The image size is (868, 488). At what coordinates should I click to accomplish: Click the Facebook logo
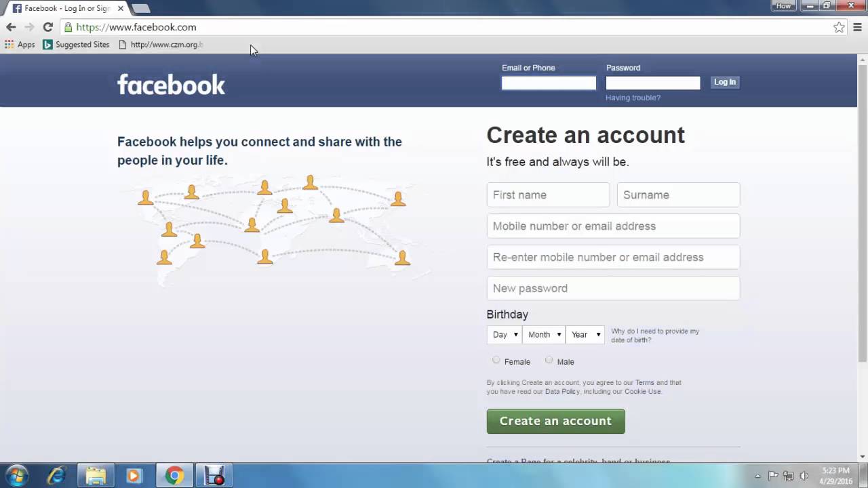(171, 84)
